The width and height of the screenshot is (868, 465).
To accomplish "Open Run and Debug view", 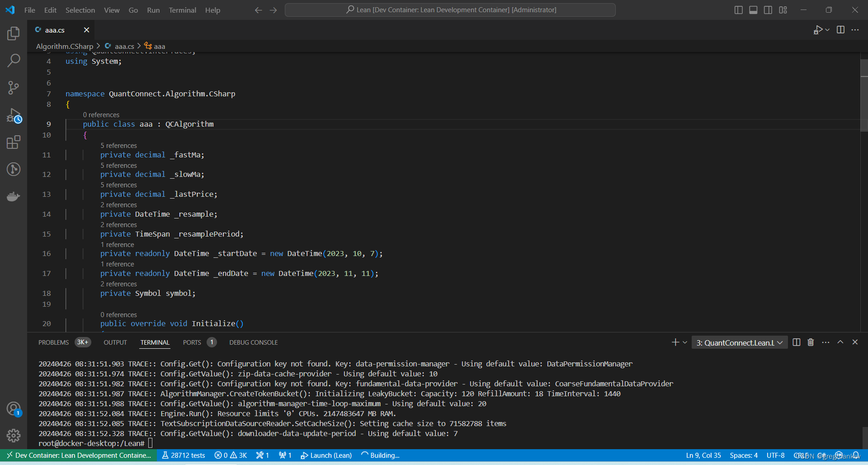I will (14, 116).
